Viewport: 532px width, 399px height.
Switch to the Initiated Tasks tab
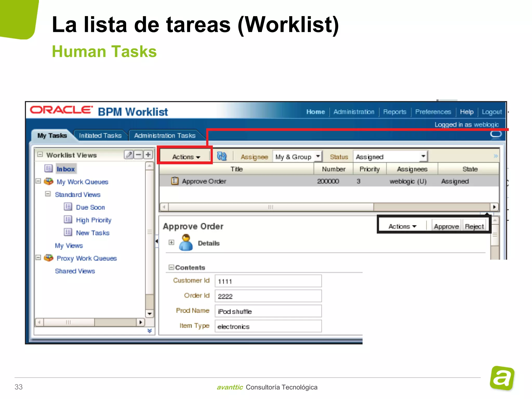point(100,136)
